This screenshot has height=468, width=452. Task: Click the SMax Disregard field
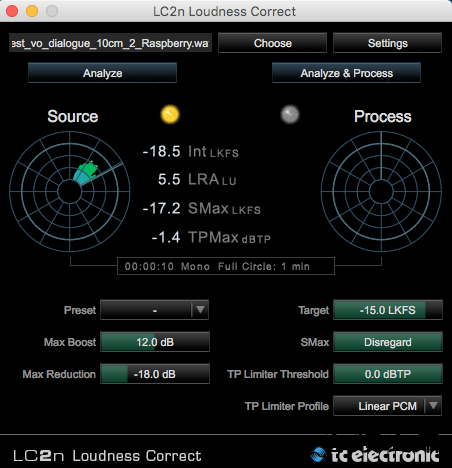tap(388, 342)
